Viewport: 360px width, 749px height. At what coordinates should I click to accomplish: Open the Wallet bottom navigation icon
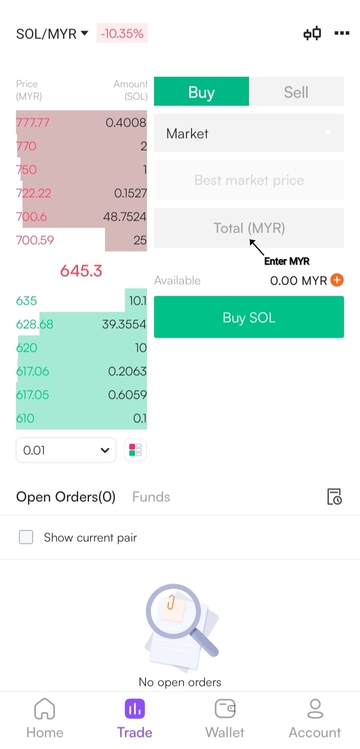[x=225, y=719]
